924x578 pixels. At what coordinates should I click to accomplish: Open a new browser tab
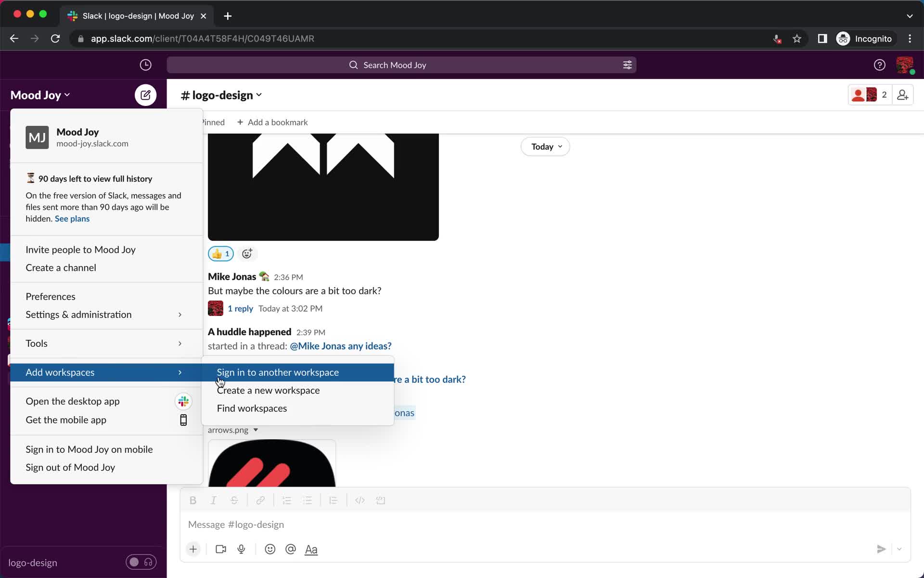point(228,16)
